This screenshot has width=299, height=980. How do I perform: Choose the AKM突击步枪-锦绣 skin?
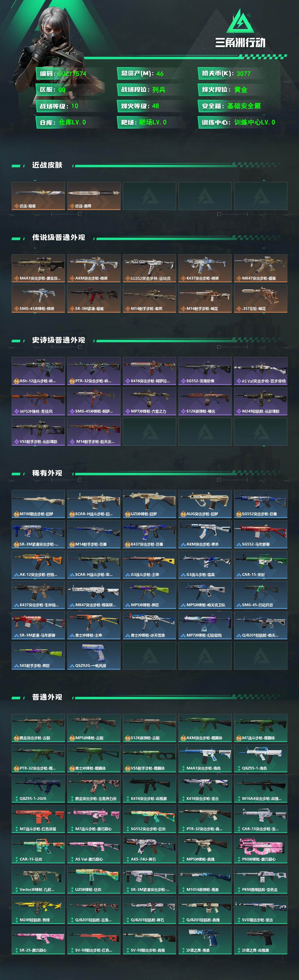pyautogui.click(x=94, y=268)
